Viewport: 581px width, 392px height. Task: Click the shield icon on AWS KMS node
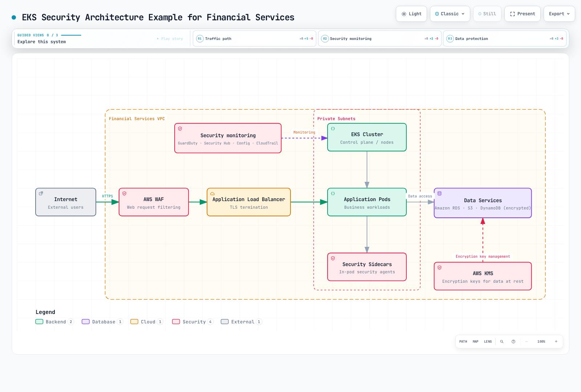[439, 268]
